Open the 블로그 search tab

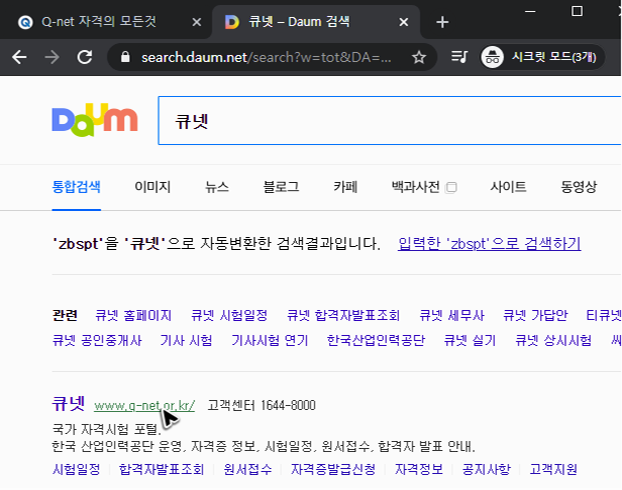[x=281, y=186]
